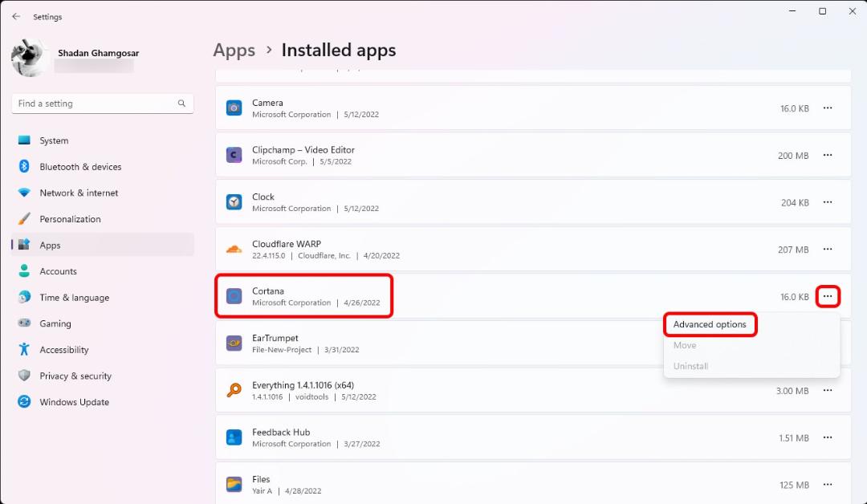Select the Feedback Hub name
This screenshot has height=504, width=867.
pos(281,432)
